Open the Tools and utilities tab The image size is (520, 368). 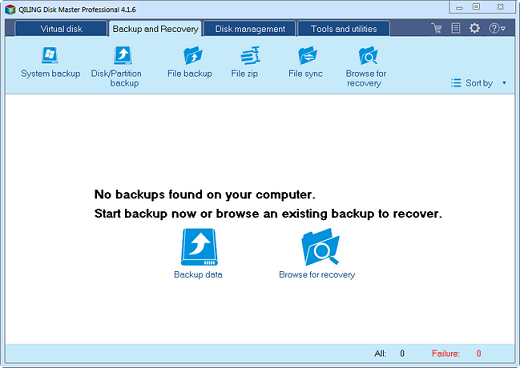click(x=344, y=29)
